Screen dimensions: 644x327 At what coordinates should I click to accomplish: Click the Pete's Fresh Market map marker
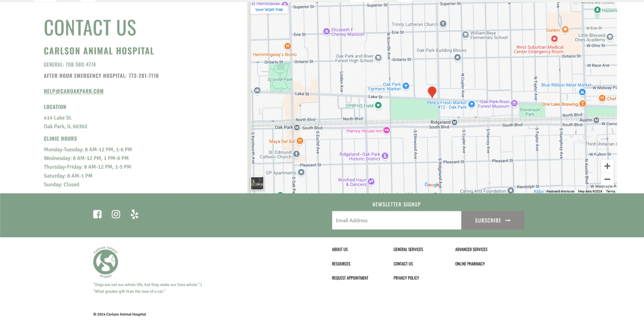tap(472, 104)
